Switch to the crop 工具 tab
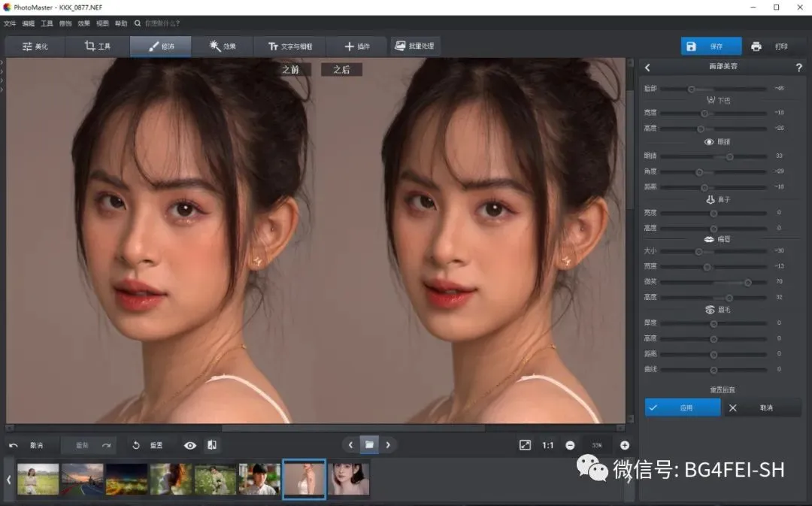The height and width of the screenshot is (506, 812). [x=97, y=46]
